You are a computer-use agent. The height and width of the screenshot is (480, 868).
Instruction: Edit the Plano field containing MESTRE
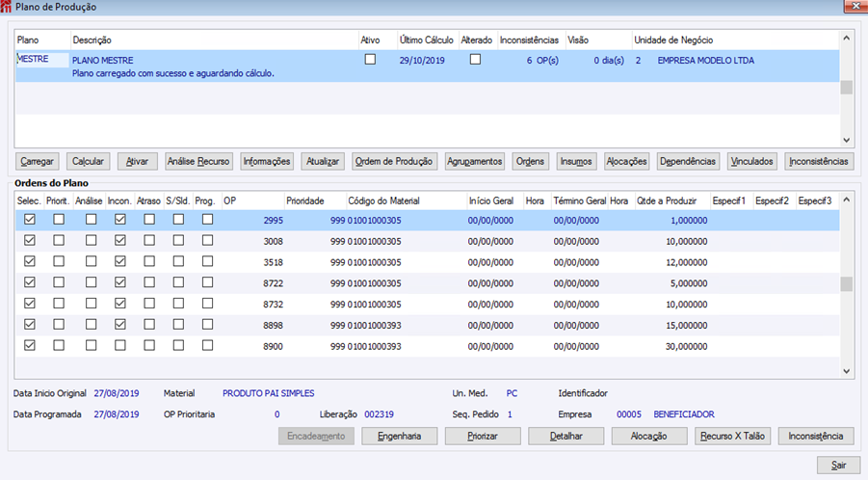coord(42,60)
